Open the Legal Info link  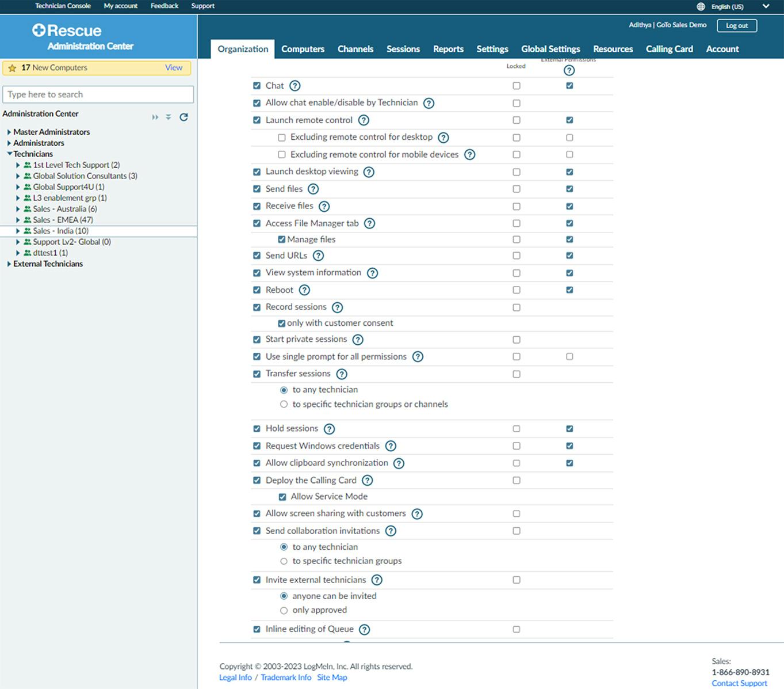point(235,678)
